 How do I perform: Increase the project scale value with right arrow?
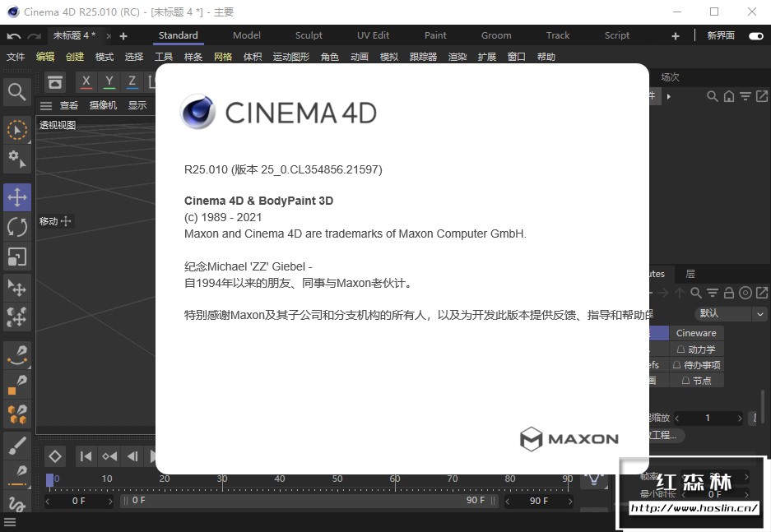click(739, 419)
